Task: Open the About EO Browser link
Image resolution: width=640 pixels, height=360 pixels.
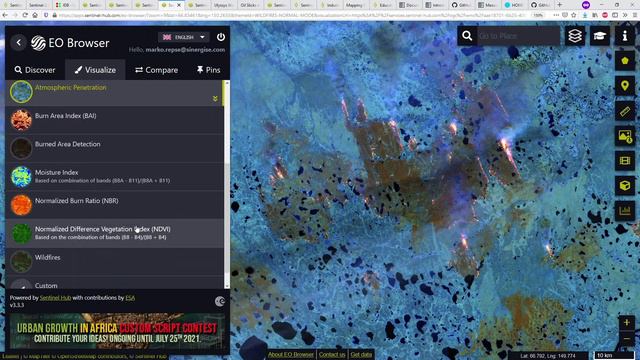Action: click(x=291, y=354)
